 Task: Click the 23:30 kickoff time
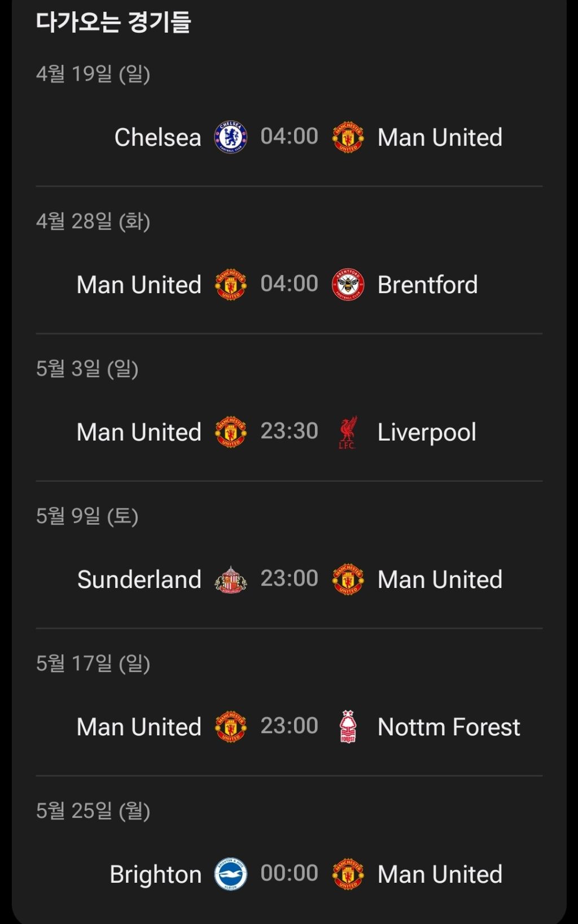[289, 432]
